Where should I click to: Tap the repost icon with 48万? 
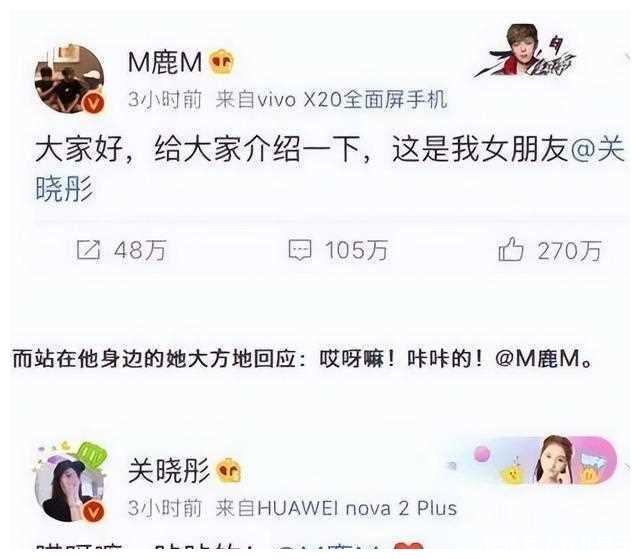[x=89, y=250]
